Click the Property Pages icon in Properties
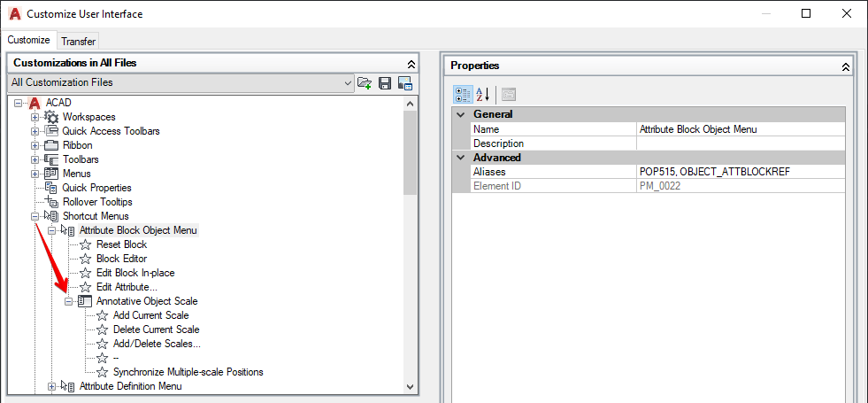This screenshot has width=868, height=403. [x=509, y=95]
